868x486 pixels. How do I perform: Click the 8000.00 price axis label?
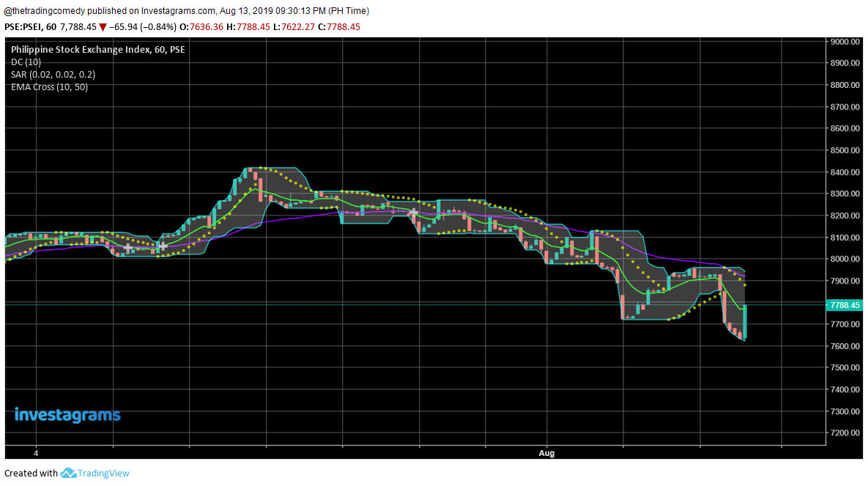pyautogui.click(x=845, y=259)
